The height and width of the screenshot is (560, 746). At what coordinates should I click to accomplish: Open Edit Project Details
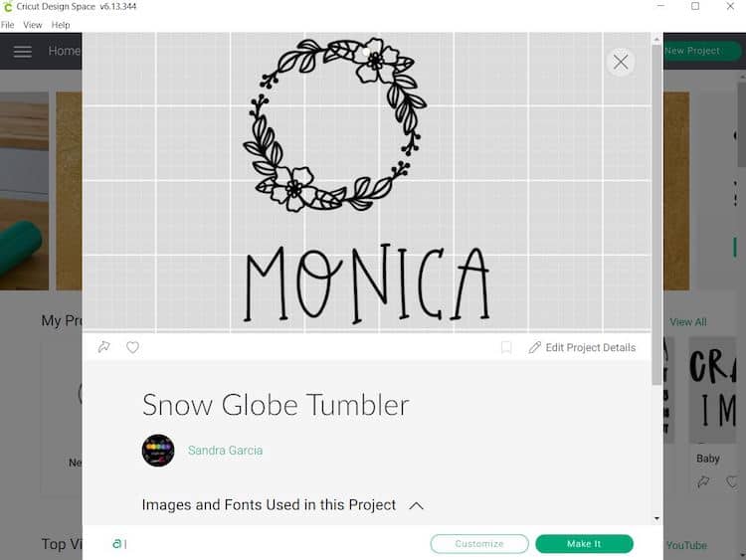pyautogui.click(x=582, y=347)
